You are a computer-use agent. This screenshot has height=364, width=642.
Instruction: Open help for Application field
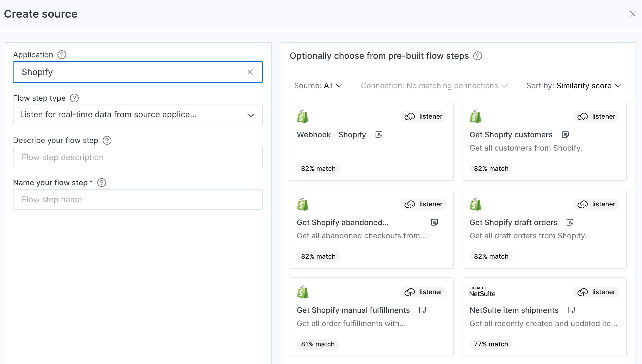(62, 55)
